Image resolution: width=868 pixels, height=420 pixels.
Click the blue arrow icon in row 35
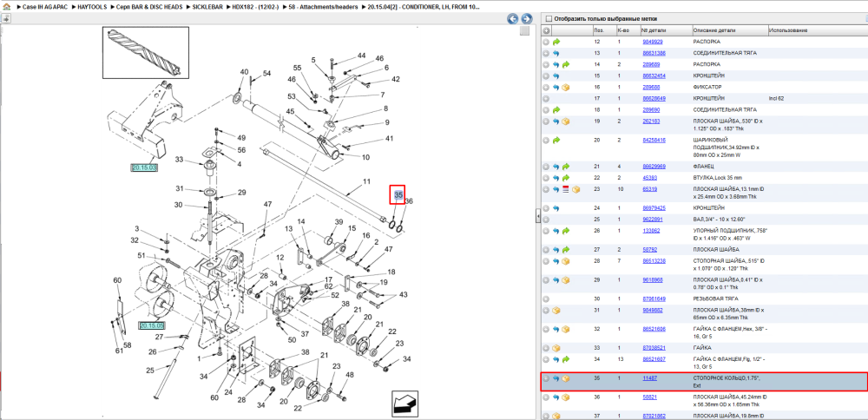pyautogui.click(x=556, y=379)
